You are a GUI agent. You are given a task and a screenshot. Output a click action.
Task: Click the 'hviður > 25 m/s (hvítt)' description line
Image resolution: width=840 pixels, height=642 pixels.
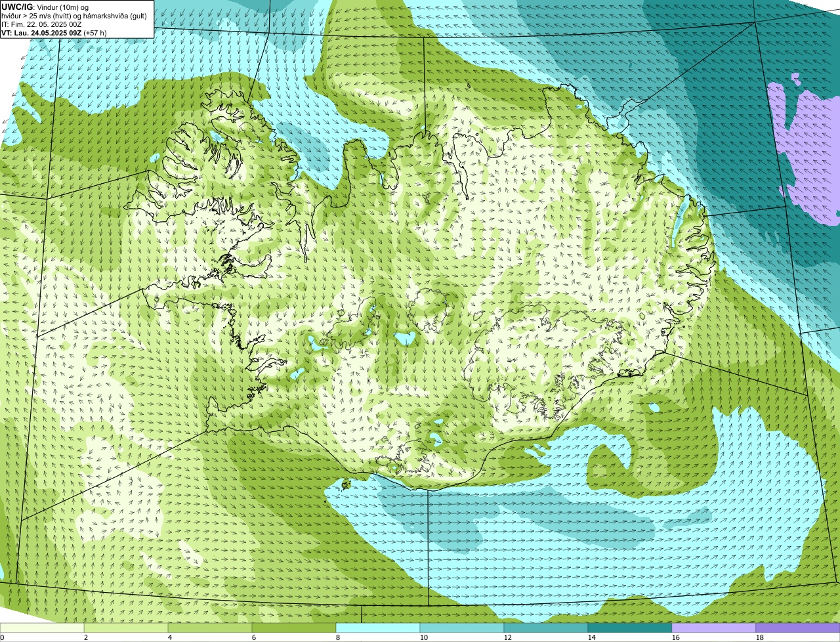[x=74, y=15]
